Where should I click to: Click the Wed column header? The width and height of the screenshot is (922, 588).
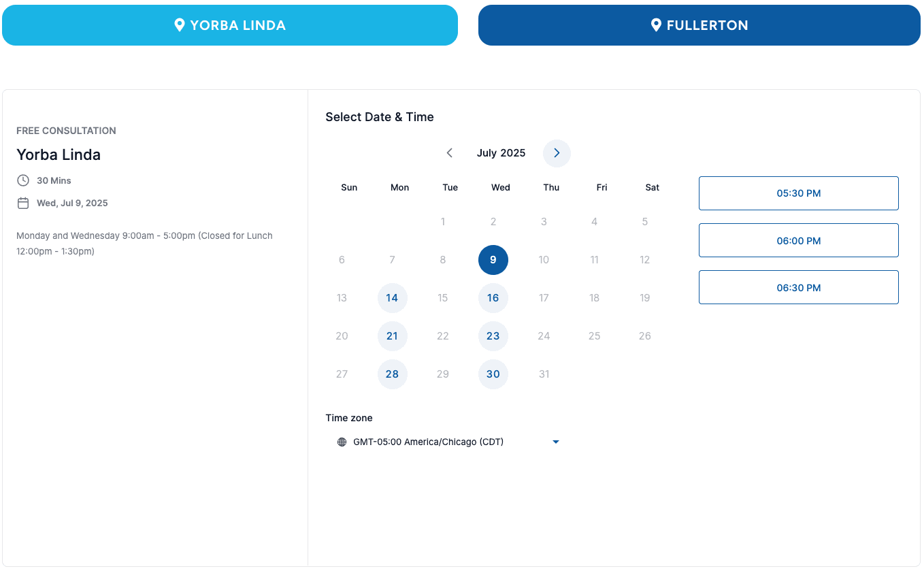pos(501,187)
